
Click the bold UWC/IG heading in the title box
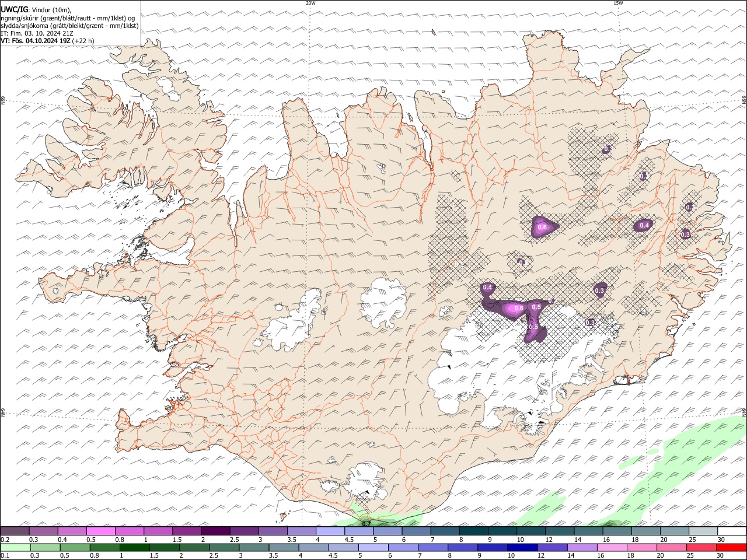pyautogui.click(x=14, y=10)
